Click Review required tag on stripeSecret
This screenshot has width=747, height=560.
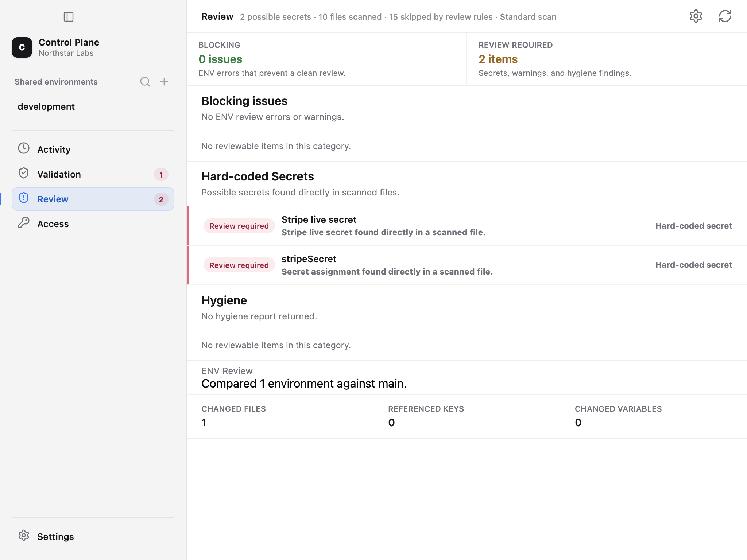click(x=239, y=265)
